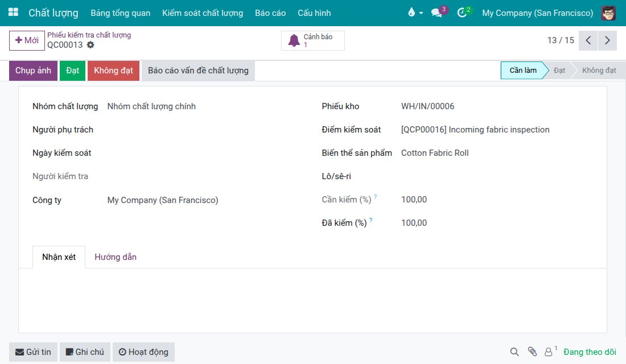The height and width of the screenshot is (364, 626).
Task: Open the Cảnh báo bell alerts
Action: (312, 41)
